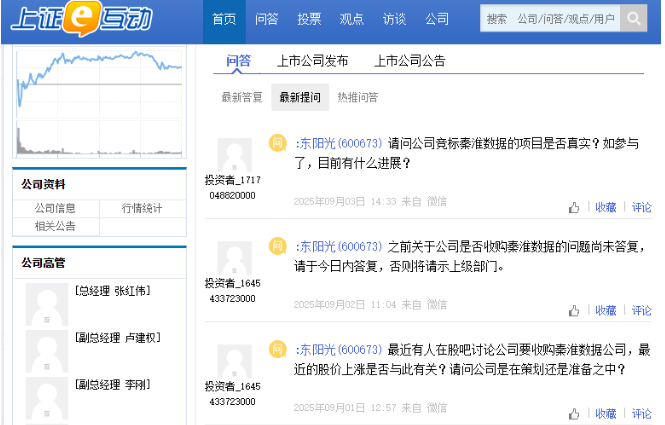Go to 投票 in top navigation
The height and width of the screenshot is (425, 665).
point(309,19)
